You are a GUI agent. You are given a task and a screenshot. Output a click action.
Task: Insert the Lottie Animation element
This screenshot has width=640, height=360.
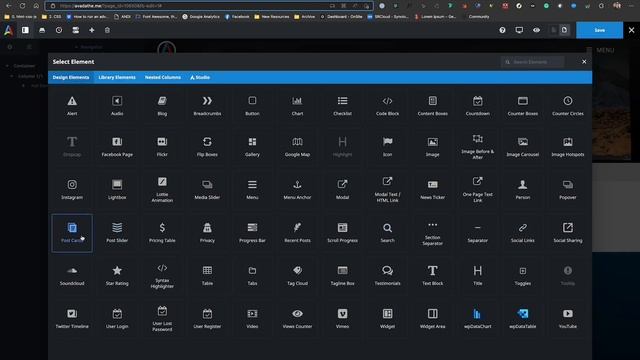[x=162, y=189]
